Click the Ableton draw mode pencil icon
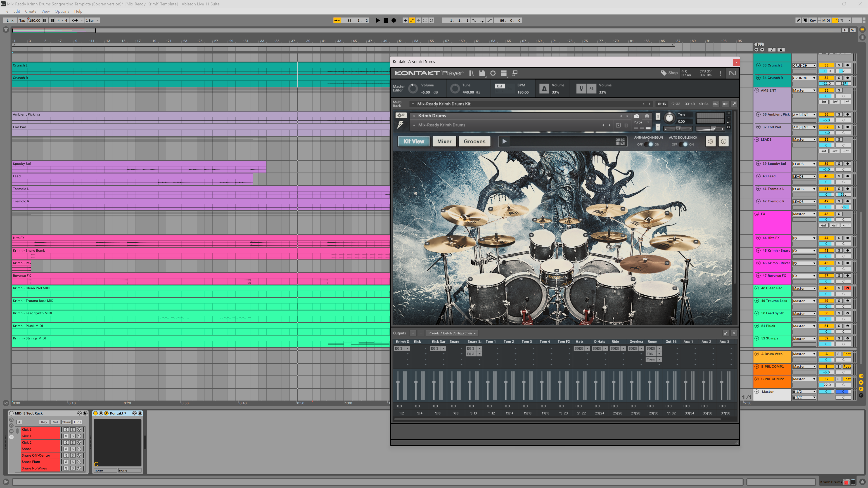The image size is (868, 488). tap(798, 21)
